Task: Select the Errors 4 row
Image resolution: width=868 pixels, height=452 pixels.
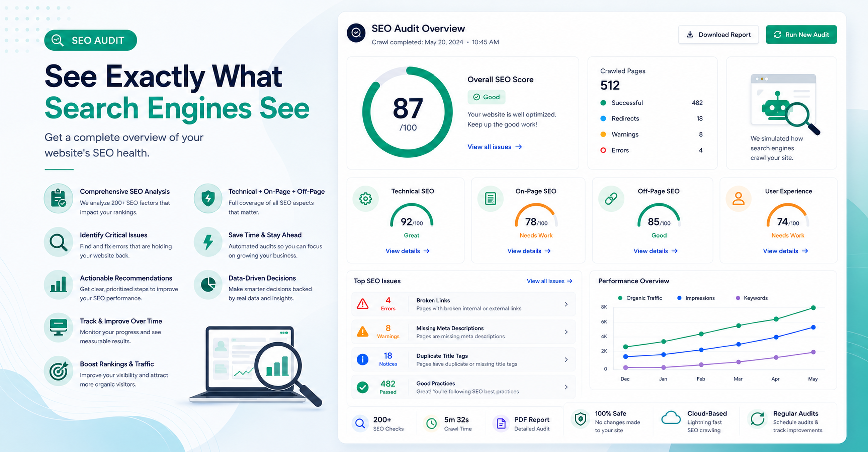Action: 651,150
